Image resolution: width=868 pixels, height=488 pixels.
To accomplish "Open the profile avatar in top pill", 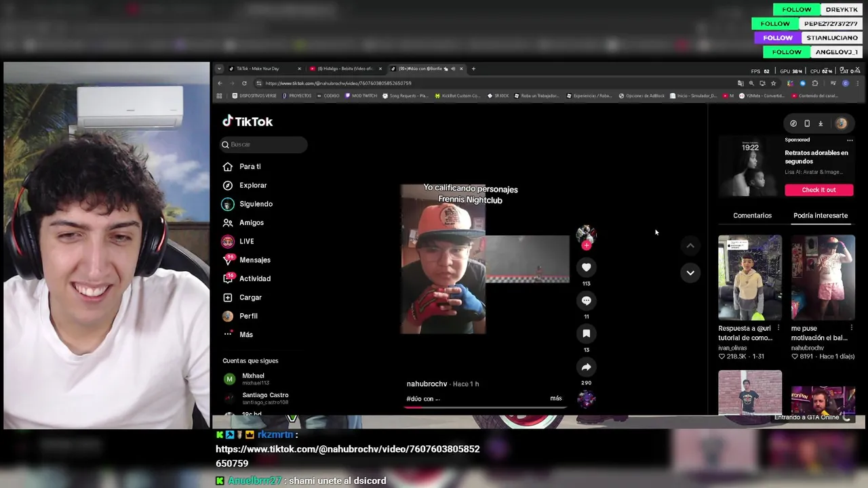I will (842, 123).
